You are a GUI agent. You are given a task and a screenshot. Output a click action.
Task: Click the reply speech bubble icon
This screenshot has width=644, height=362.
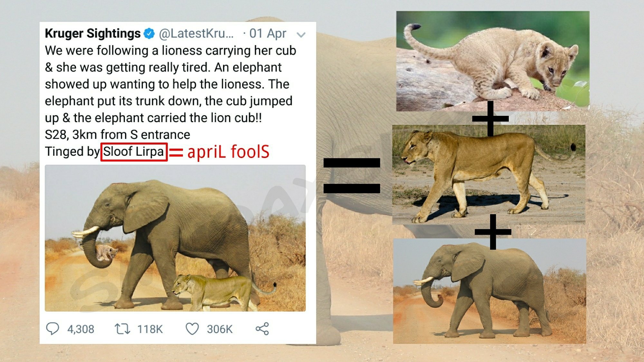pos(52,329)
